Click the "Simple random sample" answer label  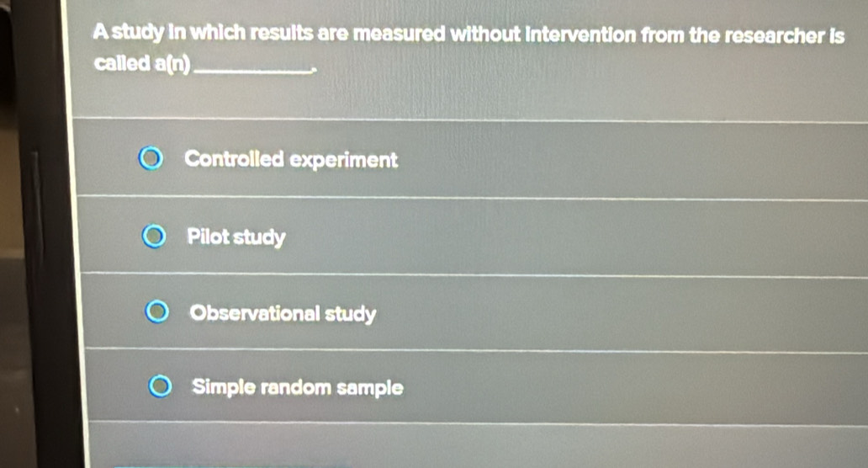point(298,388)
